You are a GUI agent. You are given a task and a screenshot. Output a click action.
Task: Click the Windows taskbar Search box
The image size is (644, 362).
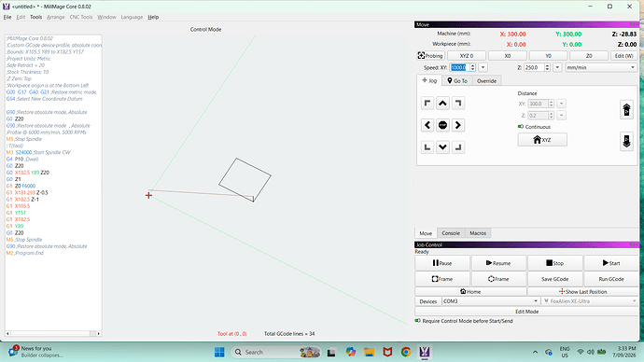pos(275,352)
